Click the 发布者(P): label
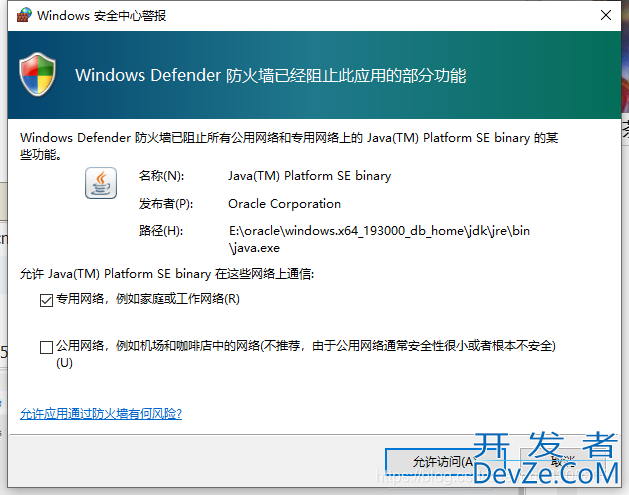Viewport: 629px width, 495px height. 166,204
